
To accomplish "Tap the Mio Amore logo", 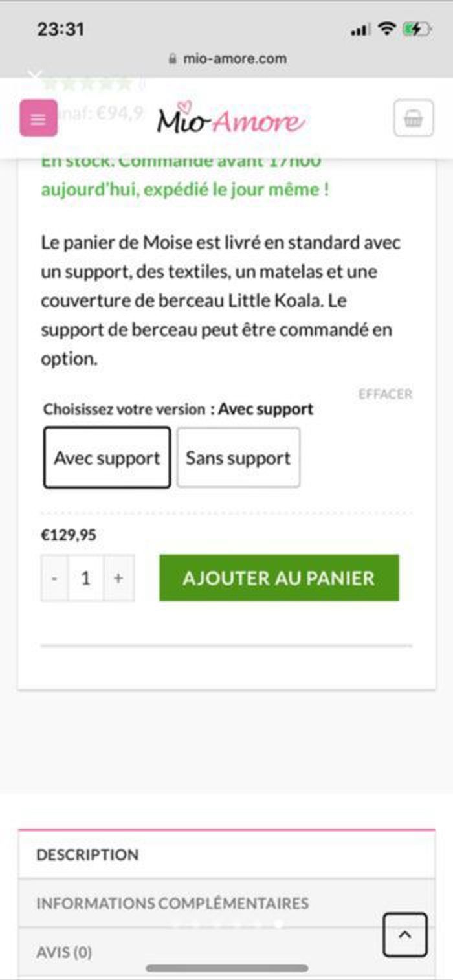I will (230, 120).
